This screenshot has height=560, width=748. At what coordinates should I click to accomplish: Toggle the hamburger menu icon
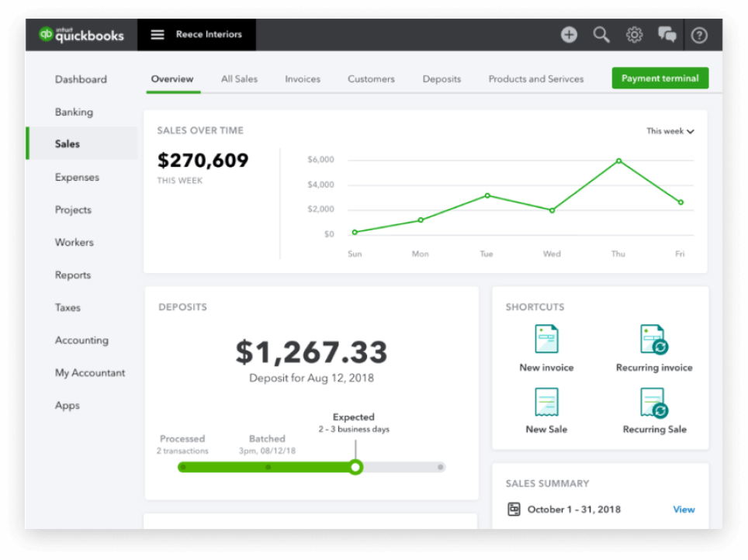[158, 34]
